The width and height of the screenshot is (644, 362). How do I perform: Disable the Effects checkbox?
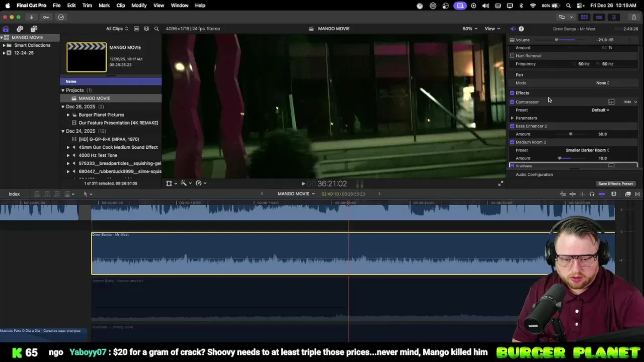click(x=512, y=93)
